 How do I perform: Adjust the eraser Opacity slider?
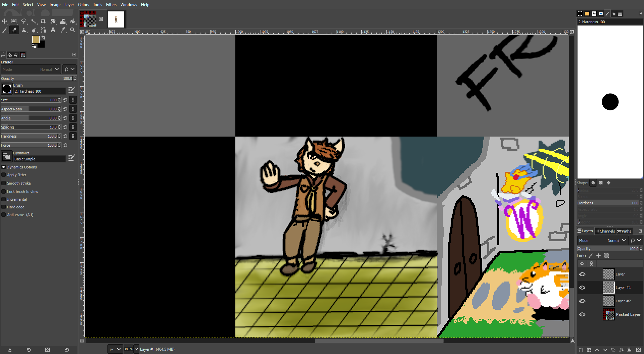(x=38, y=79)
